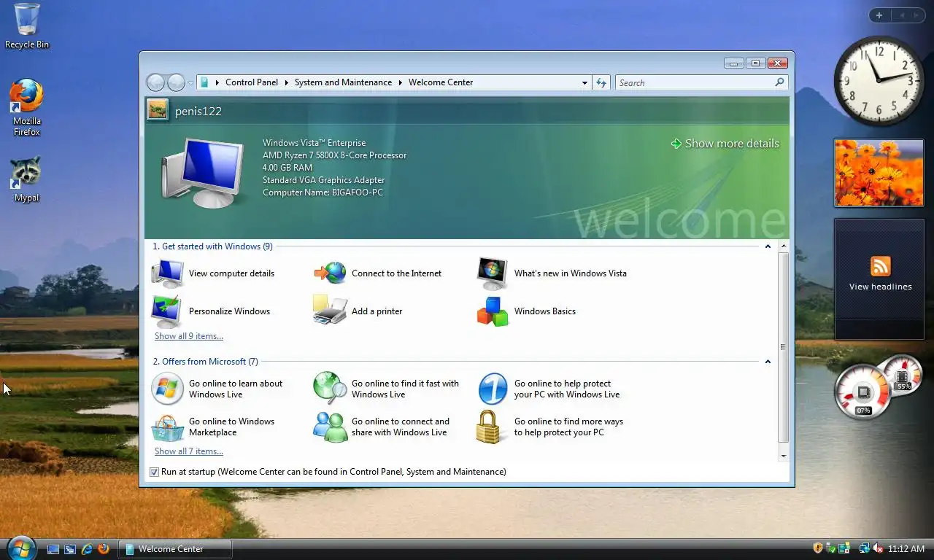The image size is (934, 560).
Task: Open the Connect to the Internet item
Action: (378, 273)
